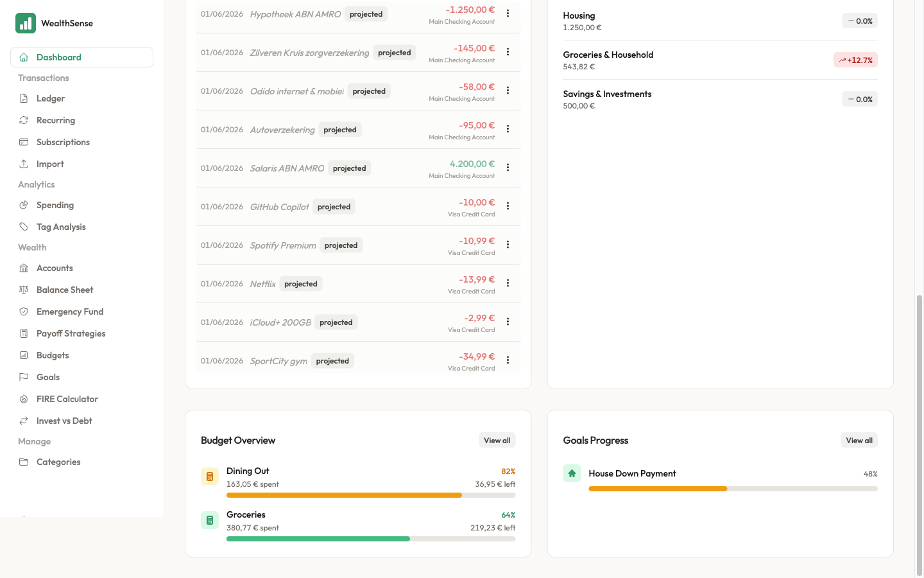Select Emergency Fund in sidebar

81,311
